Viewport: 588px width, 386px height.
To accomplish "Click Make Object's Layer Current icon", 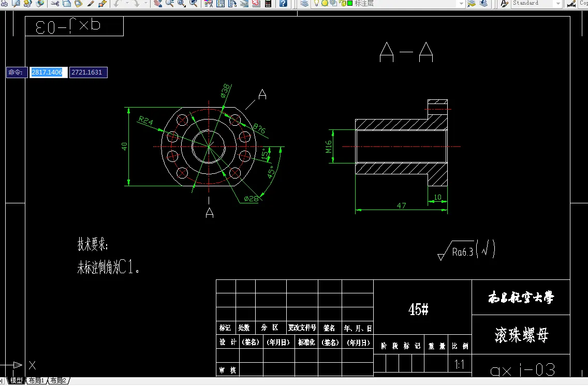I will (472, 4).
